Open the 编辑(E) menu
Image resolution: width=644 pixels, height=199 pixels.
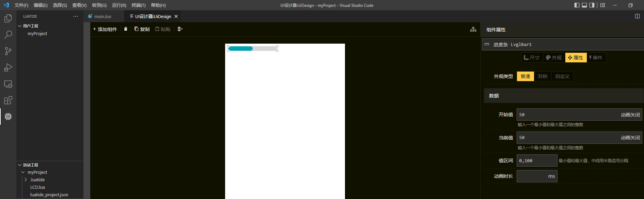click(41, 5)
